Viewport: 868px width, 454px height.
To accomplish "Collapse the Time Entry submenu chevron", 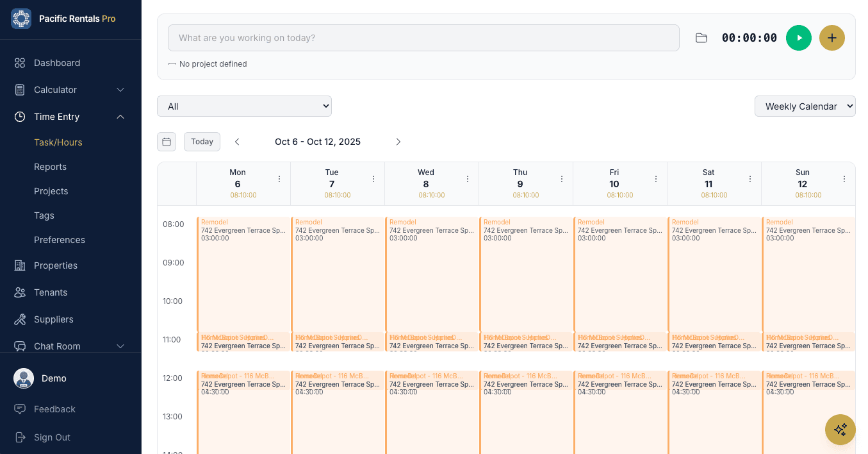I will 120,117.
